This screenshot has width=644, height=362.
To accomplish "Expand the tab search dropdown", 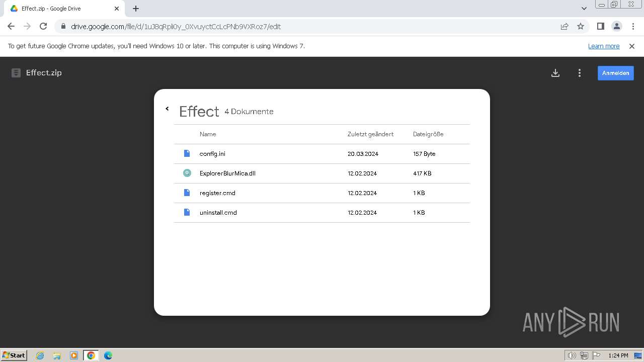I will click(584, 9).
